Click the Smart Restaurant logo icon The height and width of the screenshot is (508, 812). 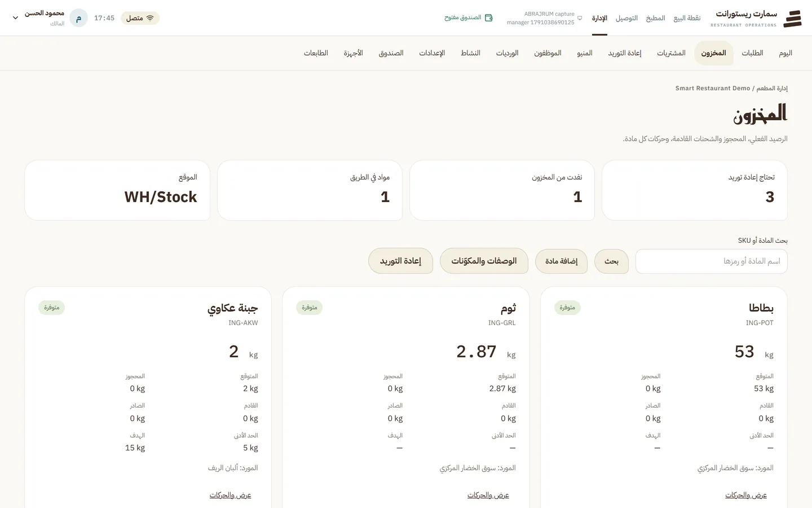[x=792, y=18]
